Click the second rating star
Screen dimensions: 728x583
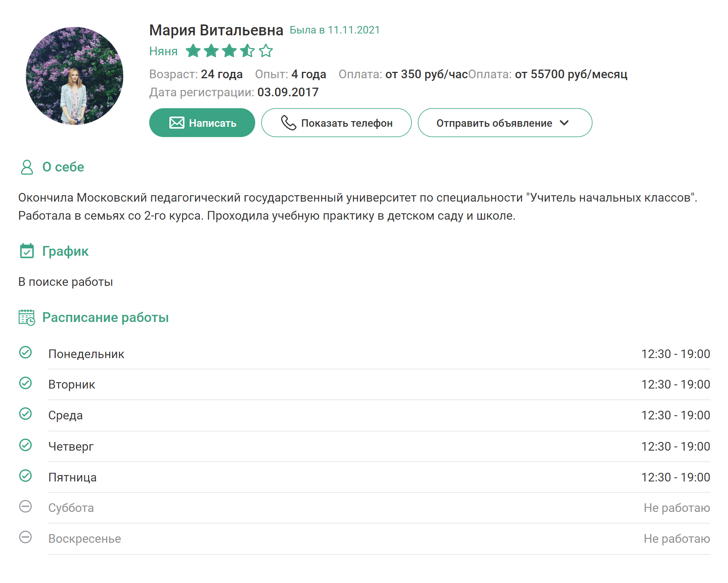pyautogui.click(x=211, y=51)
